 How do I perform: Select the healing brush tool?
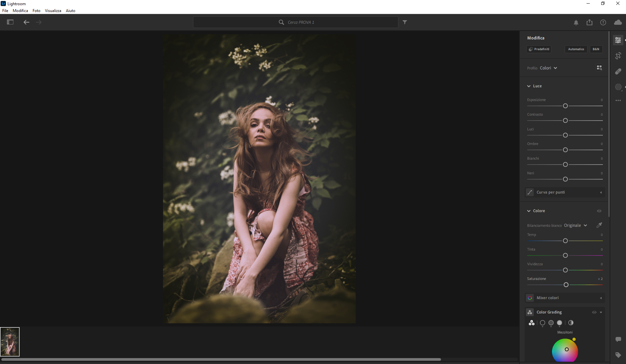(x=618, y=71)
